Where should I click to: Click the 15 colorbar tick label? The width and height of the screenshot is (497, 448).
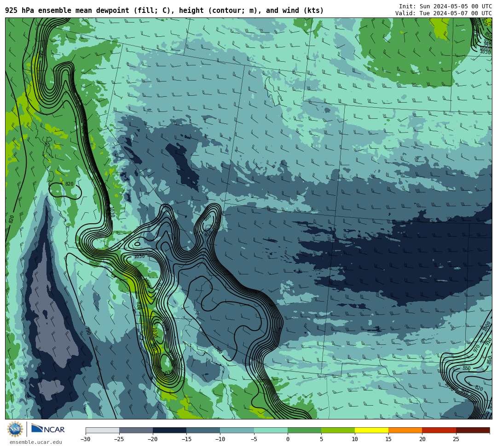click(x=388, y=439)
